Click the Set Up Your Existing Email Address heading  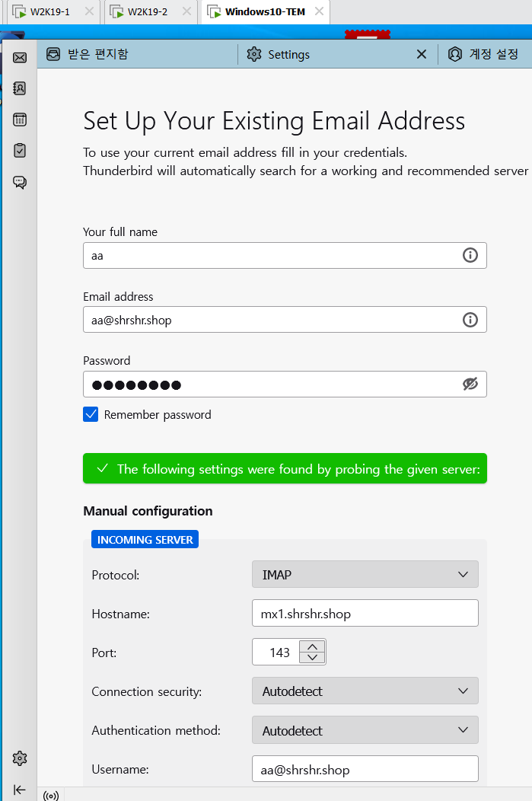(274, 122)
